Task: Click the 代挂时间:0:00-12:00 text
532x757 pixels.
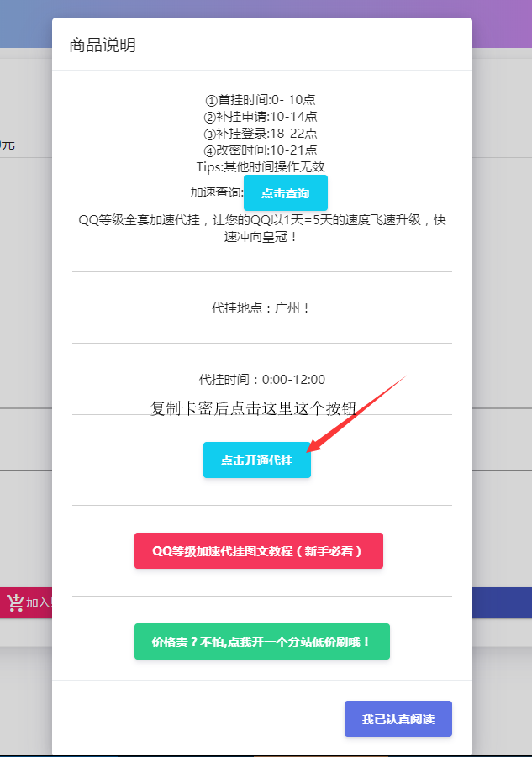Action: click(262, 380)
